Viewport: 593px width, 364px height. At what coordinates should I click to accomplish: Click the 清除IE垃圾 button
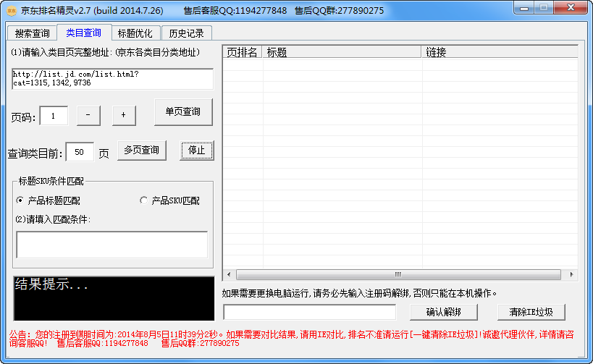tap(531, 312)
